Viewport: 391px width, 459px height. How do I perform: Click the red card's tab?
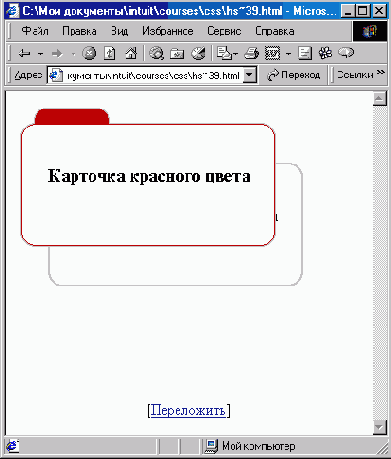(72, 116)
